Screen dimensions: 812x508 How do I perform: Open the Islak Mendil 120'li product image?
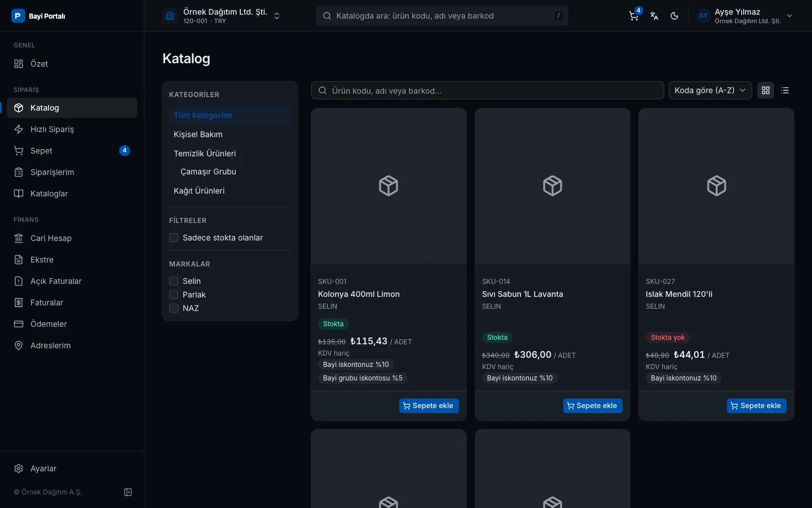pyautogui.click(x=716, y=186)
